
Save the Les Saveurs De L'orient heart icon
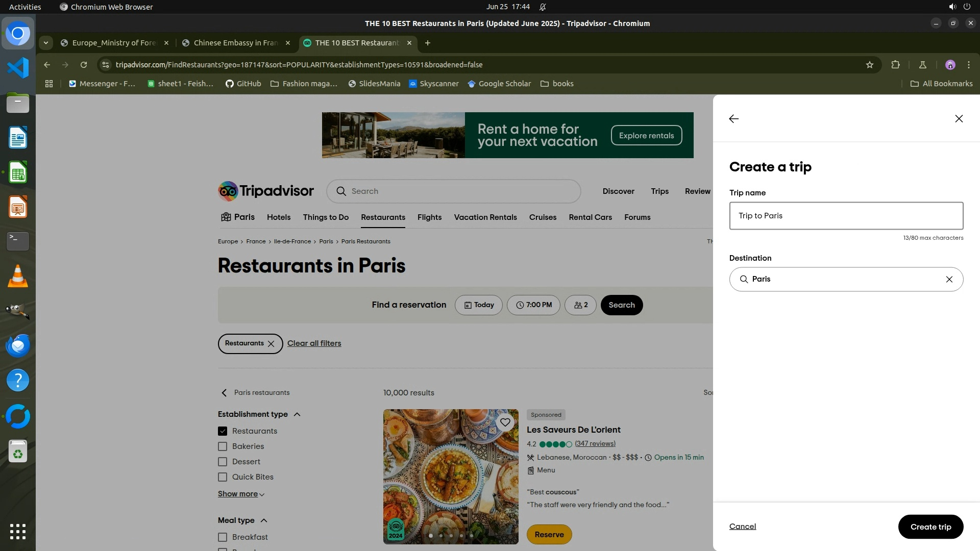pyautogui.click(x=505, y=422)
